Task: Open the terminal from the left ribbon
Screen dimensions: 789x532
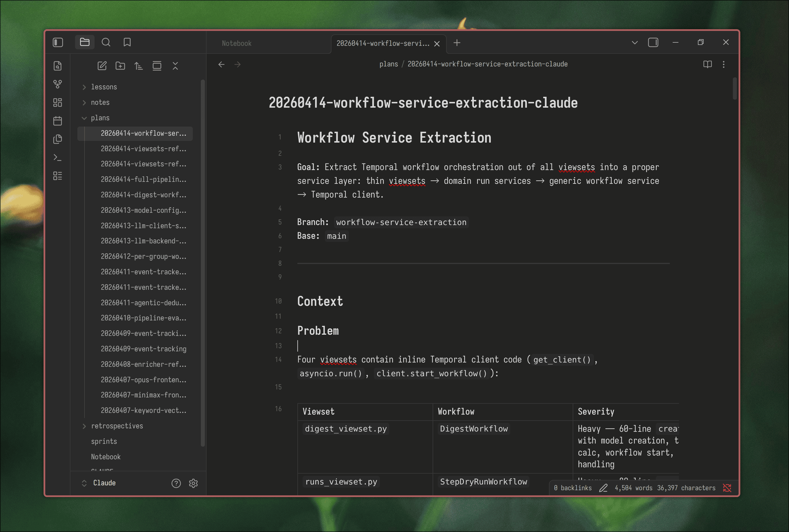Action: pos(58,157)
